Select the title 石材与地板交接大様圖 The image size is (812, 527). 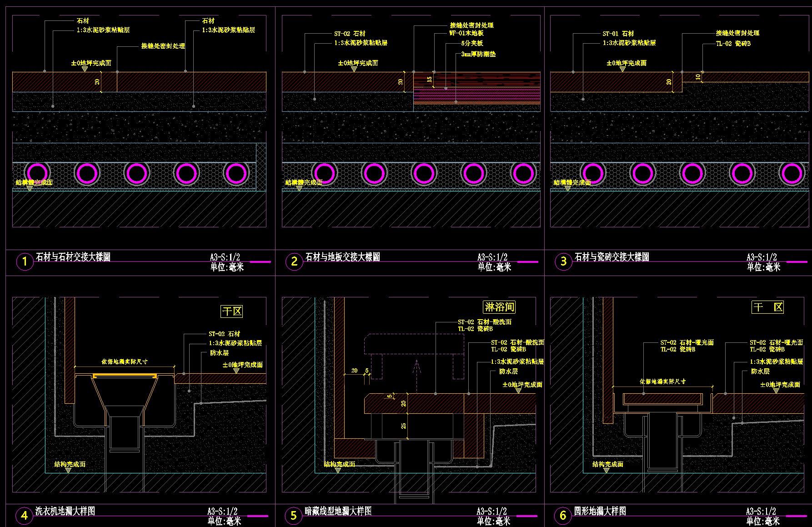[x=343, y=257]
